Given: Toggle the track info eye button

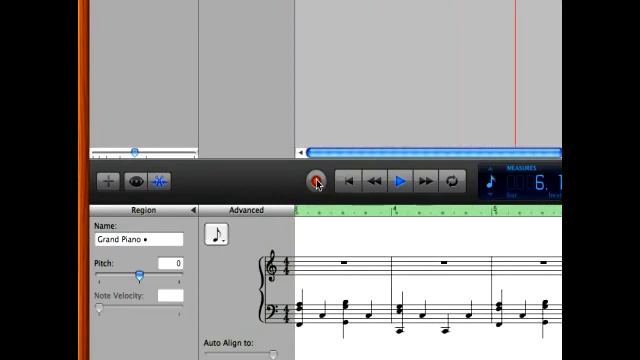Looking at the screenshot, I should [136, 181].
